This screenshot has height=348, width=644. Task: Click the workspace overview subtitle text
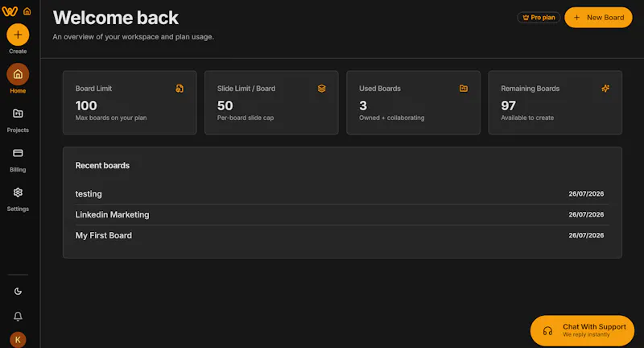[133, 37]
